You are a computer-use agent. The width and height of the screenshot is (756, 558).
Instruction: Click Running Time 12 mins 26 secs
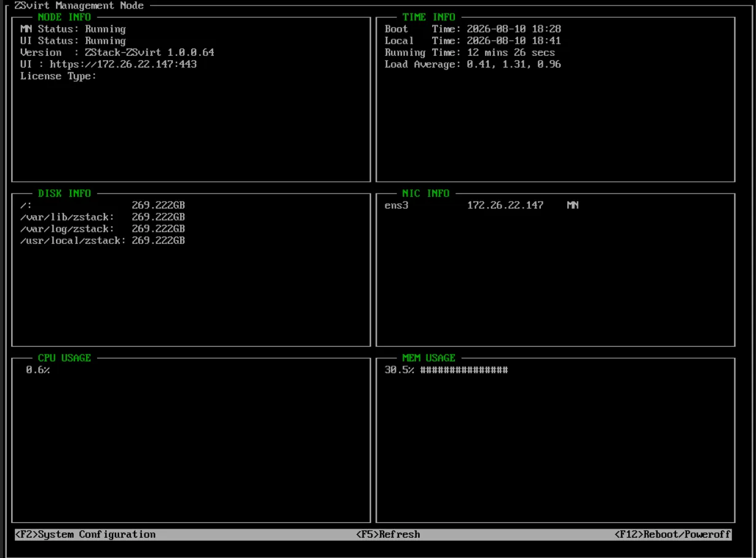(470, 52)
